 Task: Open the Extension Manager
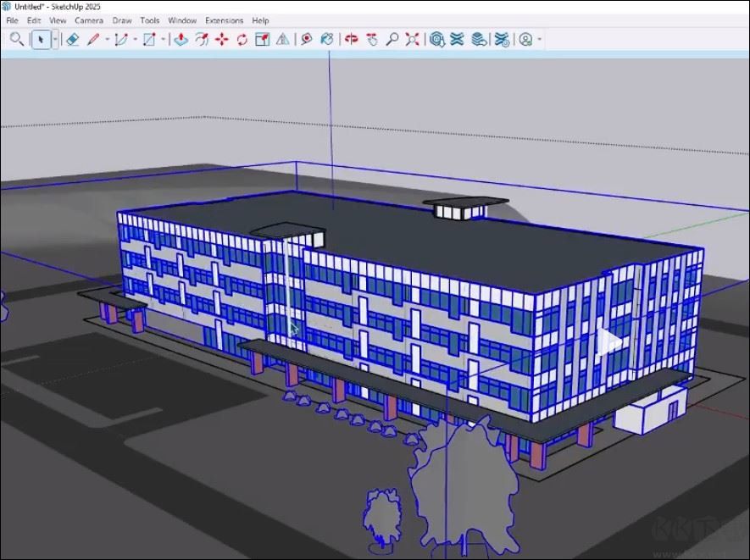pos(503,39)
